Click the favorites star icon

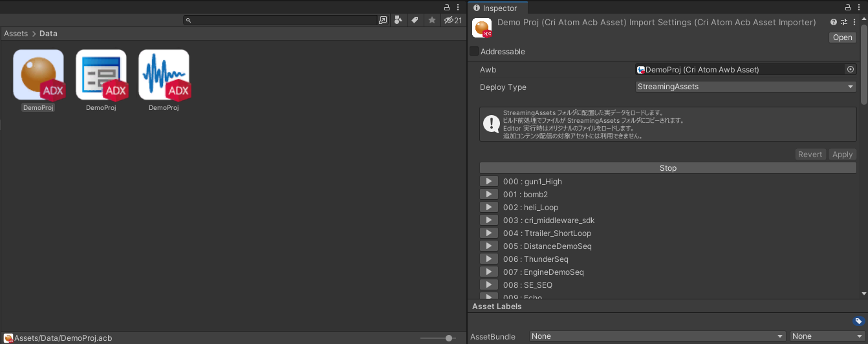(432, 20)
